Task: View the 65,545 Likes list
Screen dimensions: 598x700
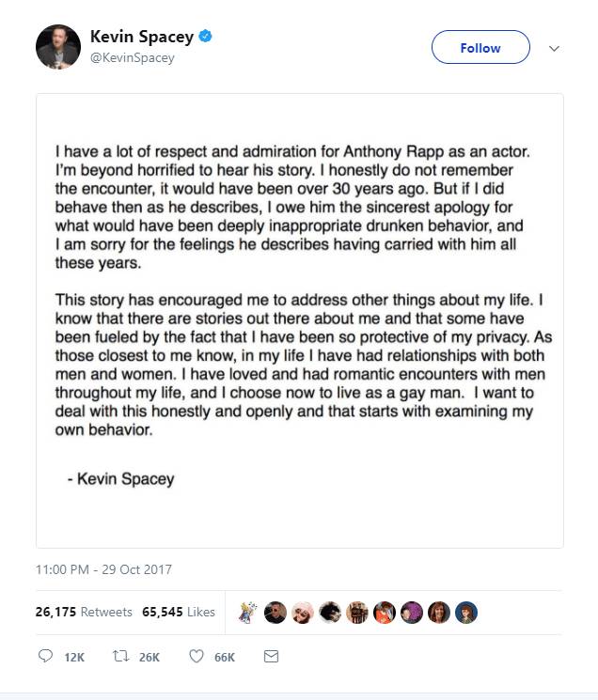Action: coord(179,612)
